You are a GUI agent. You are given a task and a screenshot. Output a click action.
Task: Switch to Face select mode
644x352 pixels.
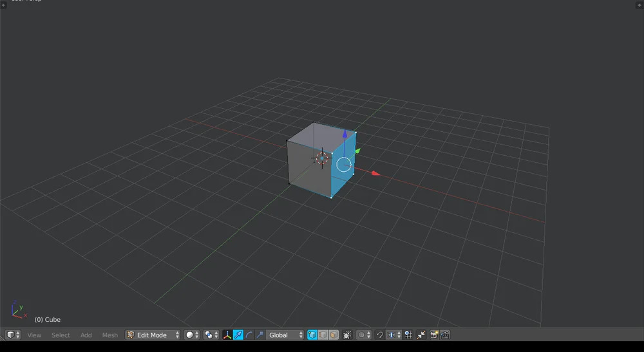tap(333, 335)
